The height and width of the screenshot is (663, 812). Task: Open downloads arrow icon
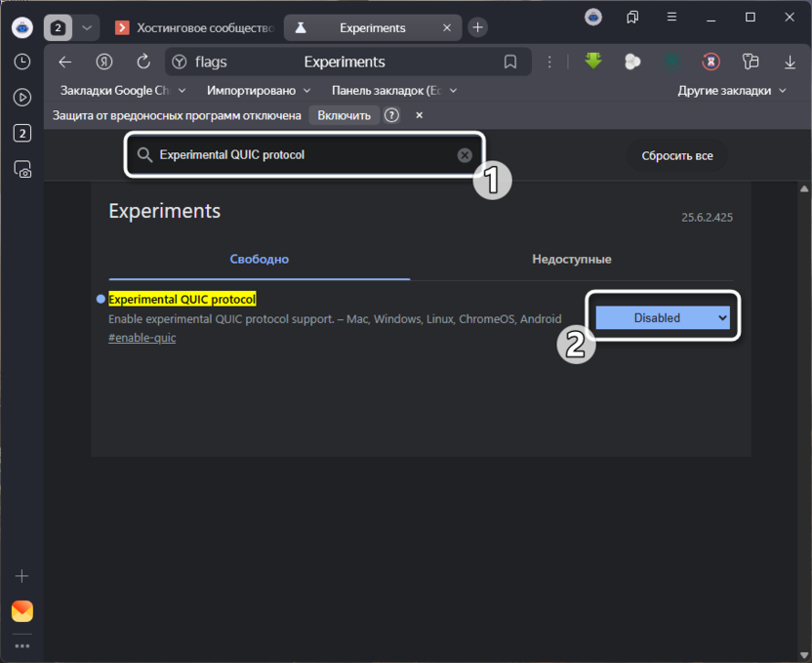click(x=790, y=62)
